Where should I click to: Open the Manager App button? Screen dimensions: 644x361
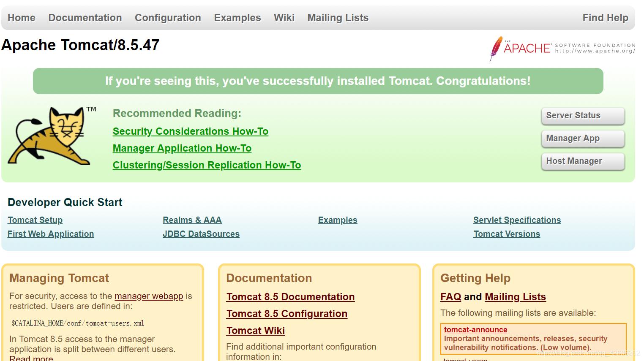[x=583, y=138]
